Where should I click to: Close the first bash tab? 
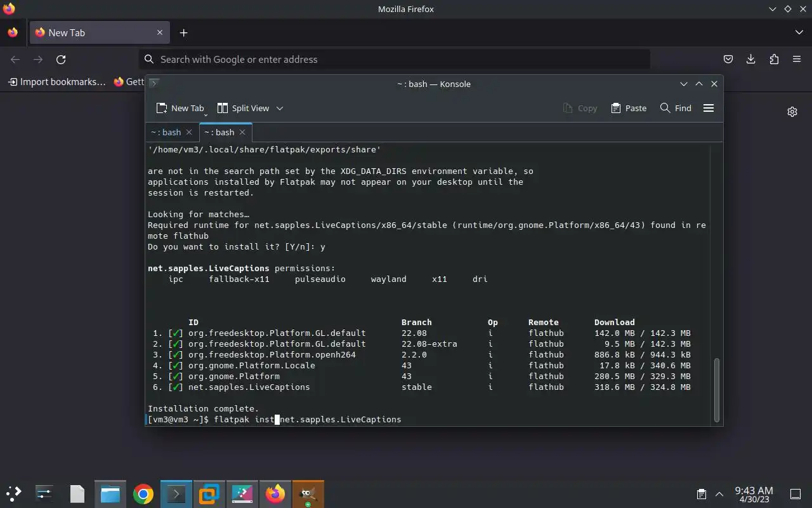[189, 132]
